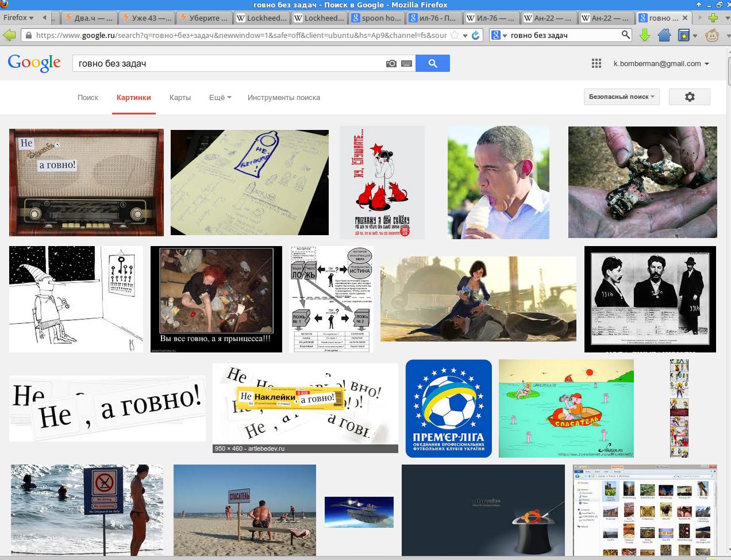This screenshot has width=731, height=560.
Task: Open the narrow comic strip image
Action: (679, 408)
